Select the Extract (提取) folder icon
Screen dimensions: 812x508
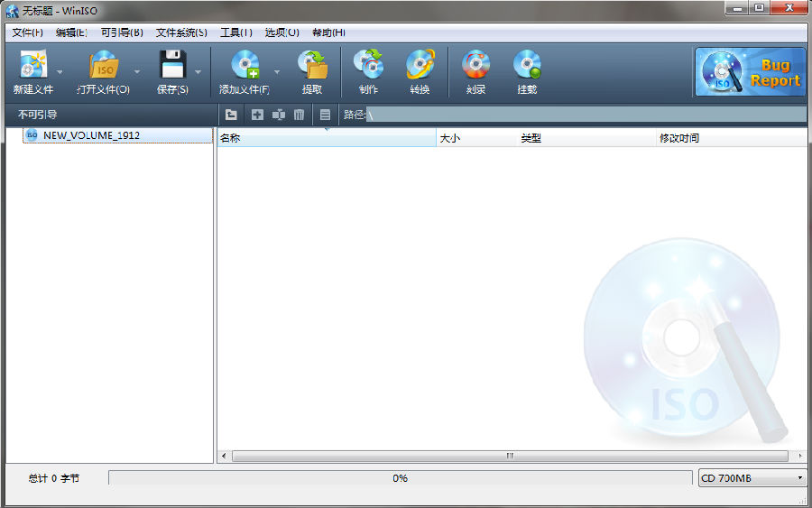coord(312,65)
